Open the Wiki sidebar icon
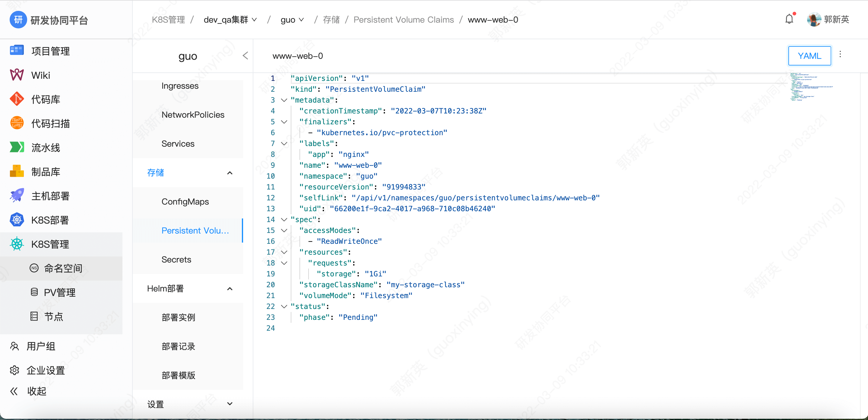Screen dimensions: 868x420 (x=17, y=75)
